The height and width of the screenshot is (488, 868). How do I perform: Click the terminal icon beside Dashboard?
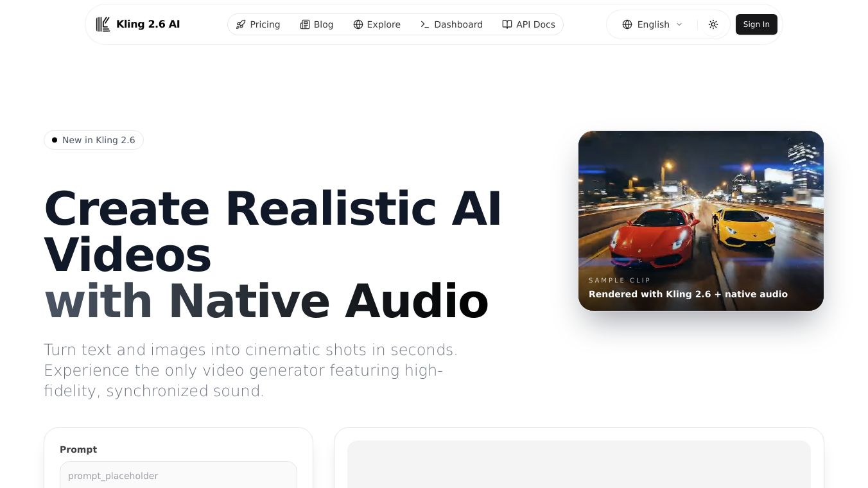pos(425,24)
